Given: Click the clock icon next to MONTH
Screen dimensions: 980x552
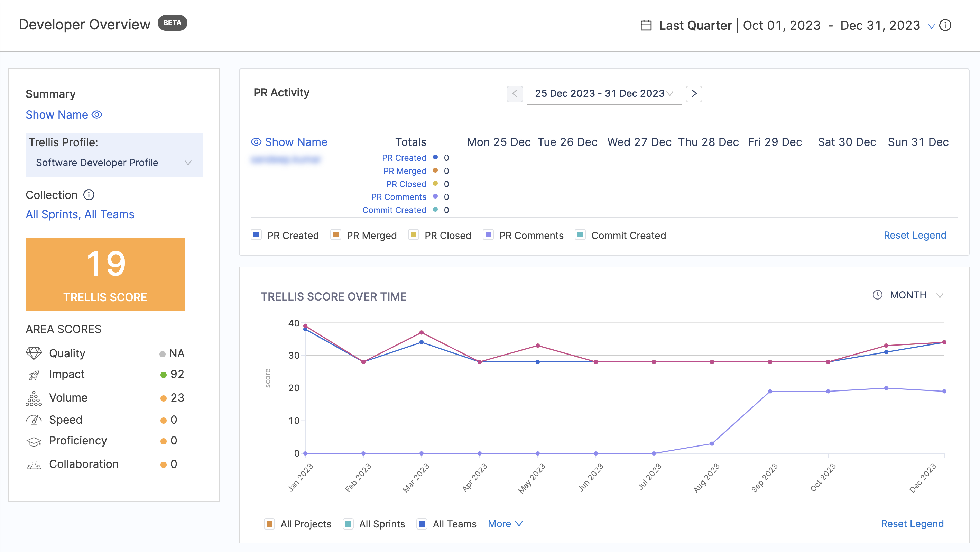Looking at the screenshot, I should tap(878, 295).
